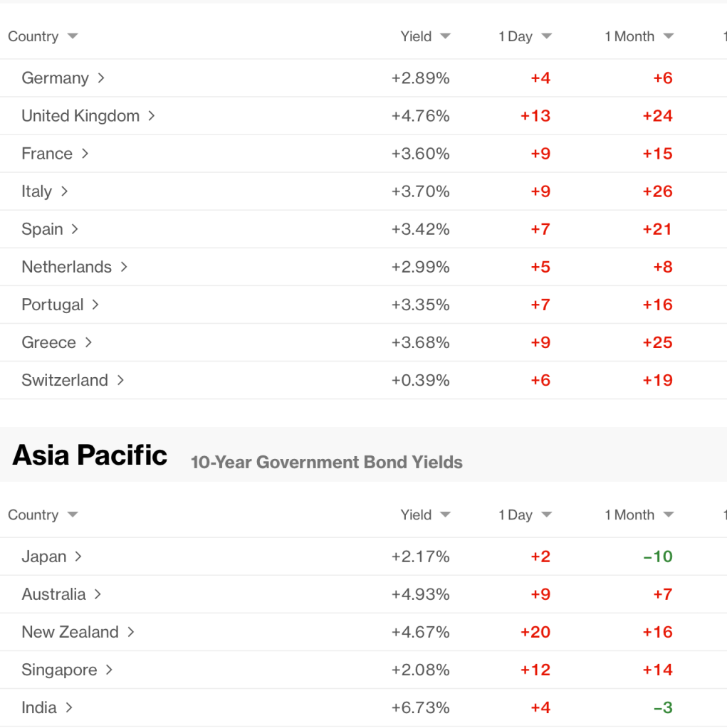Click the chevron next to Switzerland

120,379
